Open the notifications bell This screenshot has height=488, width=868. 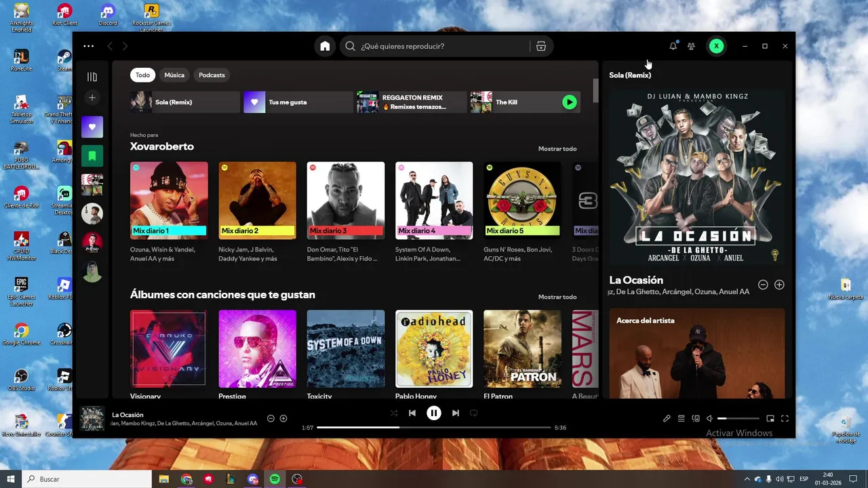point(673,46)
